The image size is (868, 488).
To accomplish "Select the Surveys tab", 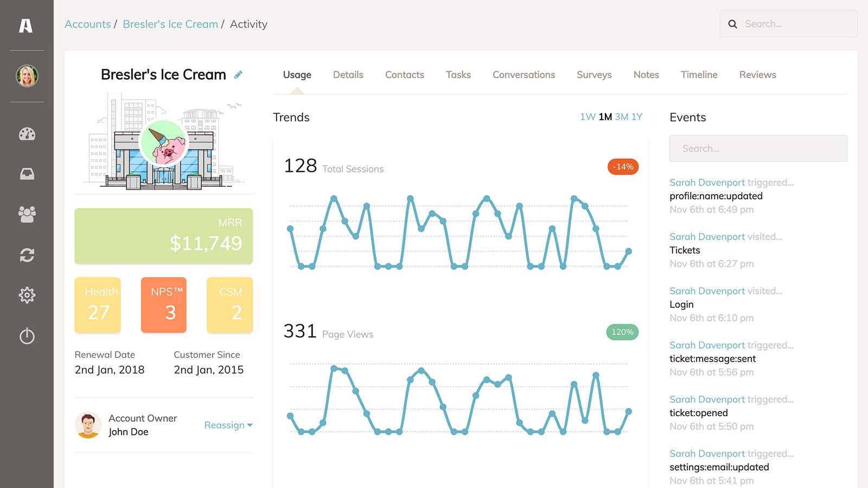I will pos(593,74).
